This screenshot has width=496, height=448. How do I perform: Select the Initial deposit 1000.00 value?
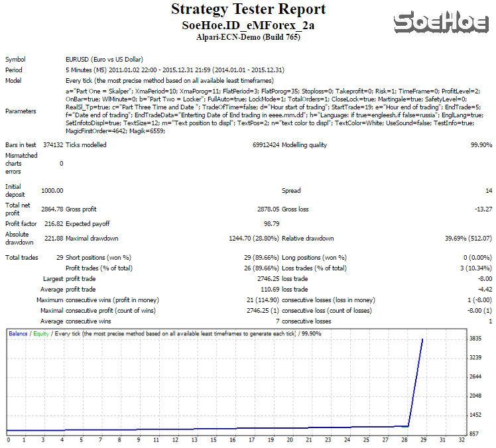(52, 191)
